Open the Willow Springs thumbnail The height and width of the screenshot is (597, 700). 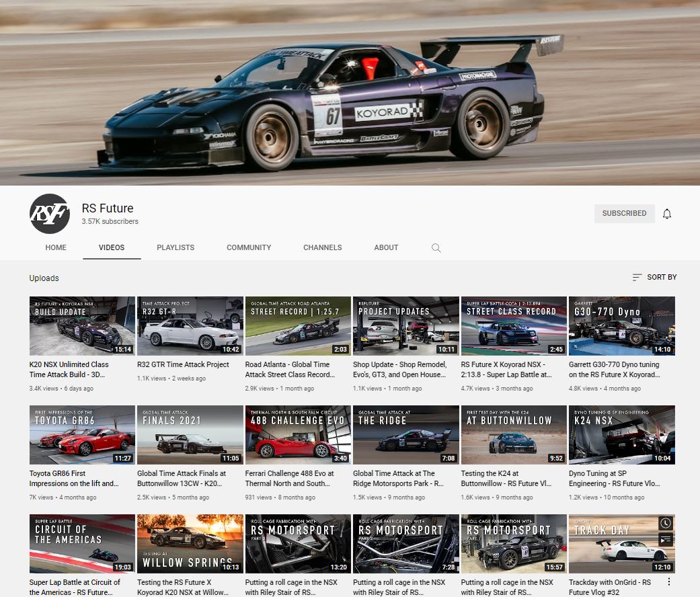pos(190,544)
